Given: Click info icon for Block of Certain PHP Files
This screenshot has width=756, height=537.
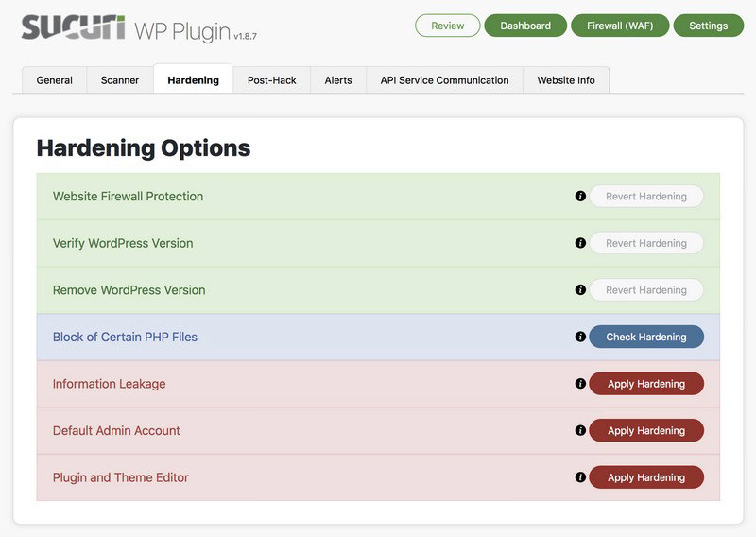Looking at the screenshot, I should (x=580, y=337).
